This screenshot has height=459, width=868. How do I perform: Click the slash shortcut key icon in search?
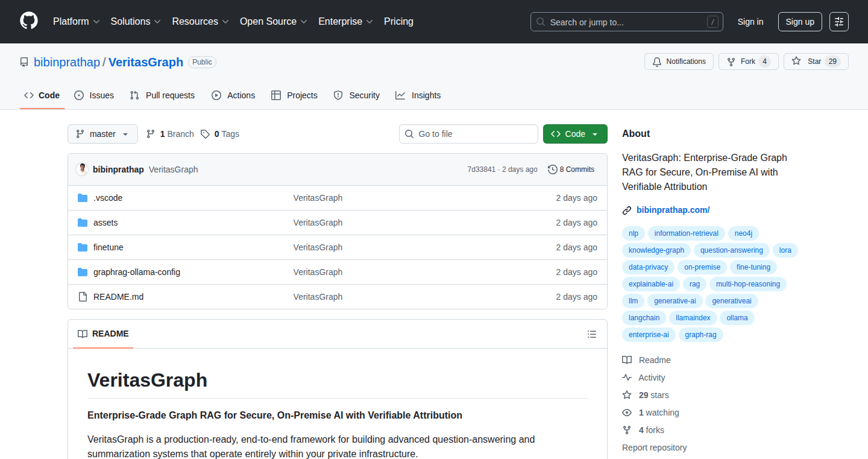tap(712, 22)
